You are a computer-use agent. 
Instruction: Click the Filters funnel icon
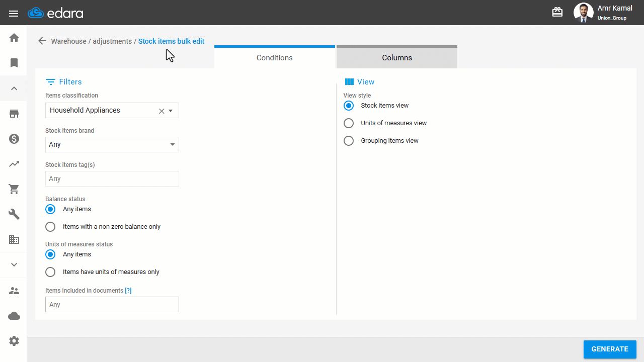tap(50, 82)
